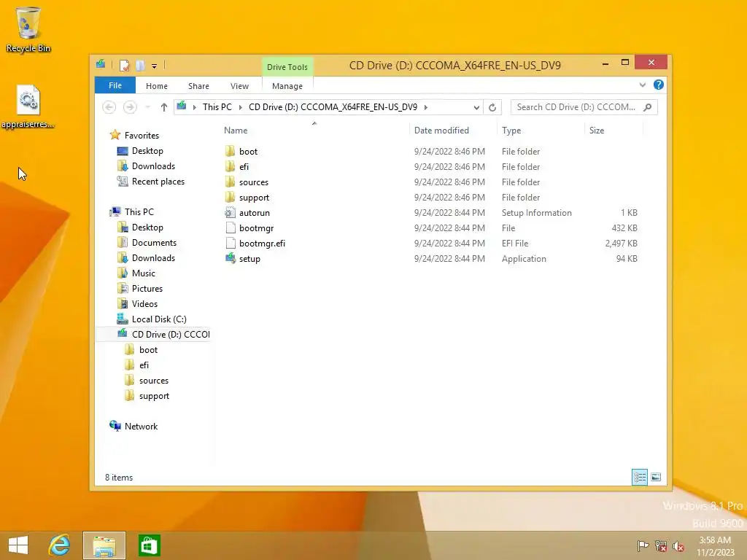Click the Properties icon in quick access toolbar
Image resolution: width=747 pixels, height=560 pixels.
pos(124,66)
